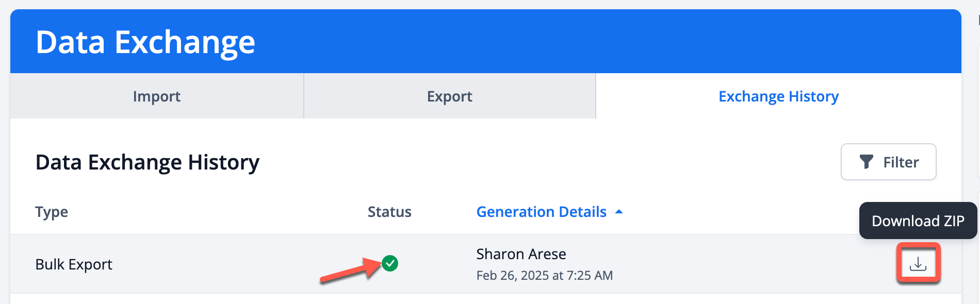Toggle the Generation Details sort arrow
Image resolution: width=980 pixels, height=304 pixels.
click(x=619, y=212)
